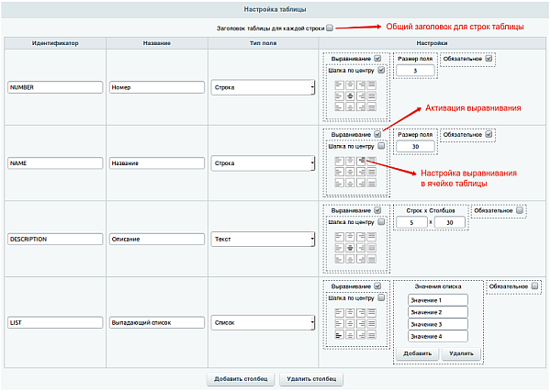This screenshot has height=392, width=551.
Task: Pick middle-center alignment icon in DESCRIPTION row
Action: click(x=351, y=249)
